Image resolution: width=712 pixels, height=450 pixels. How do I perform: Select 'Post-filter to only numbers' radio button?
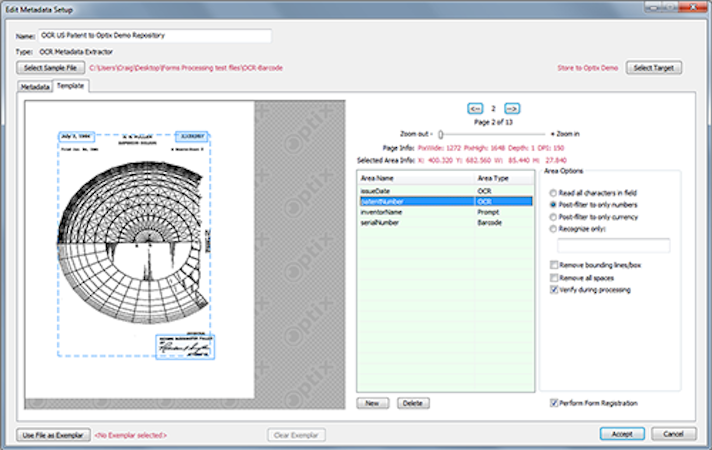[x=553, y=205]
